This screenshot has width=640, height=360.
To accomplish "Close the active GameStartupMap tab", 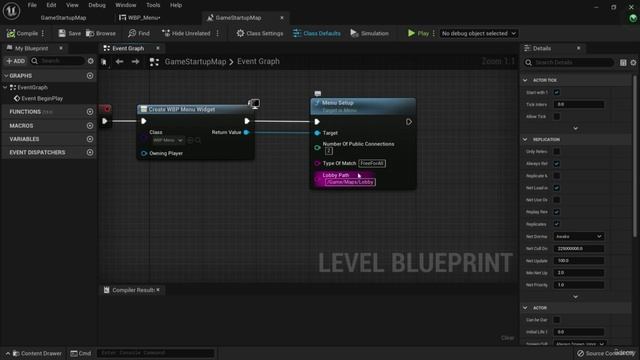I will point(282,18).
